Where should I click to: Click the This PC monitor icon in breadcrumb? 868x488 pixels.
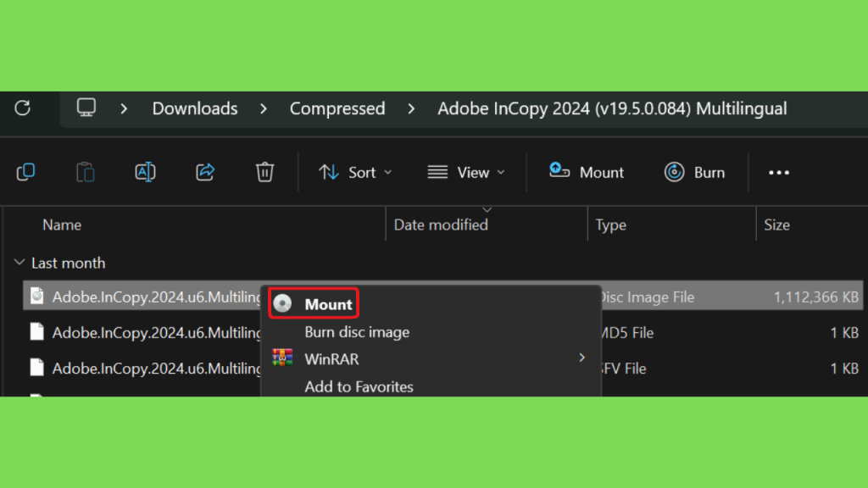click(86, 108)
